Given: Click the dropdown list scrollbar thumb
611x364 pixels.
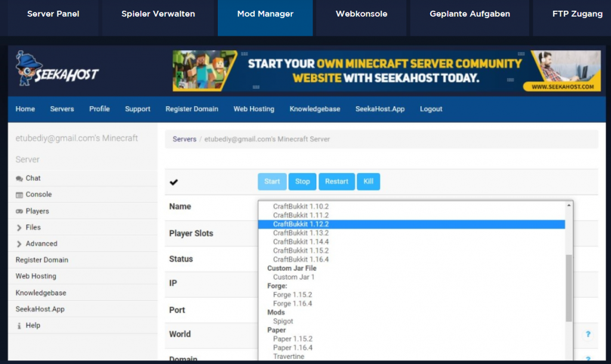Looking at the screenshot, I should [569, 288].
